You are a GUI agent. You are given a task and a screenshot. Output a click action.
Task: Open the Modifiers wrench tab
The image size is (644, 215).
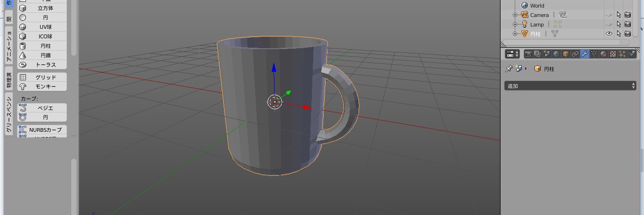pyautogui.click(x=585, y=54)
